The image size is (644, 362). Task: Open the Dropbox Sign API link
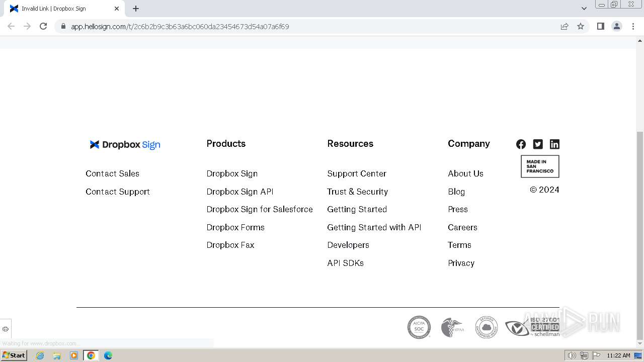coord(240,192)
